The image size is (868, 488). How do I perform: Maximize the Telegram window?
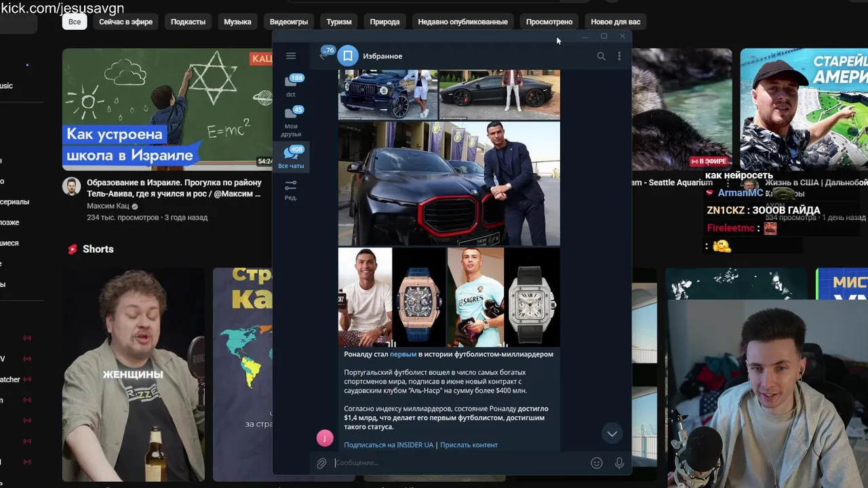coord(604,36)
